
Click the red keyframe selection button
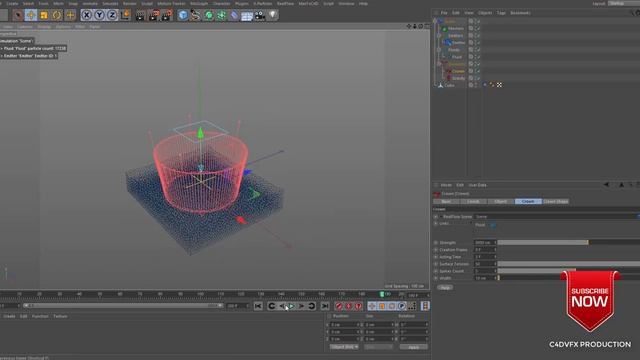coord(358,306)
